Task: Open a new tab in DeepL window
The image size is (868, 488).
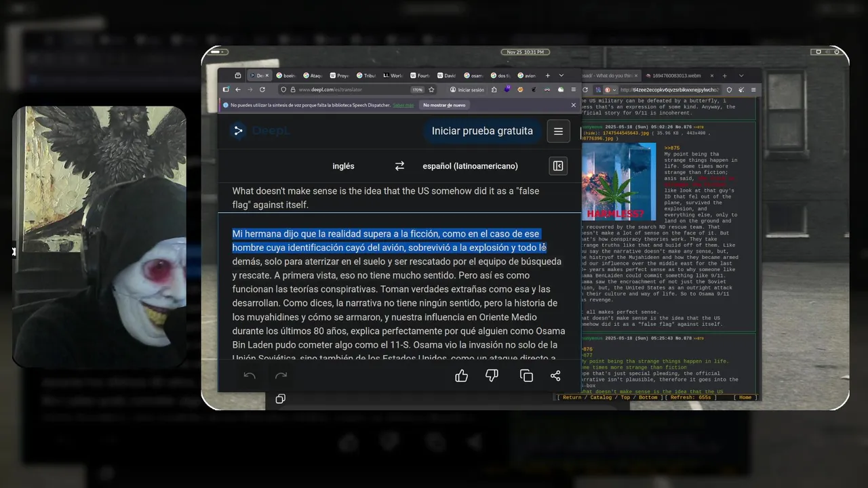Action: 548,76
